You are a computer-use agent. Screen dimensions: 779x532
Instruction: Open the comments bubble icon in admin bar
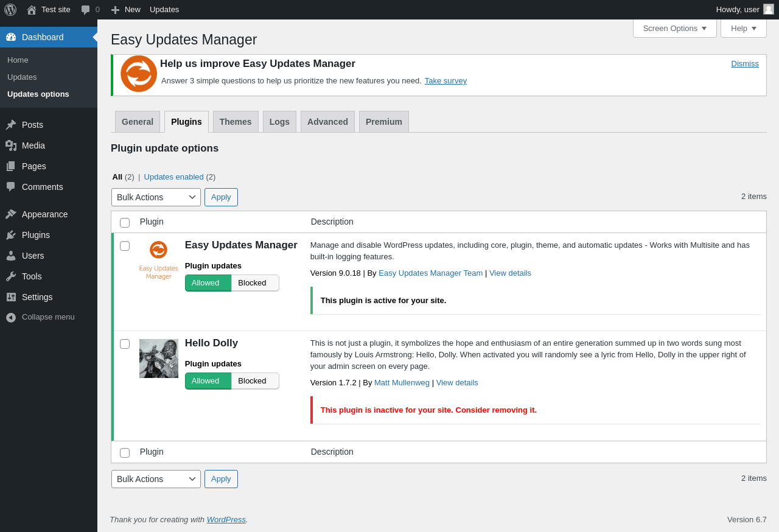coord(86,10)
